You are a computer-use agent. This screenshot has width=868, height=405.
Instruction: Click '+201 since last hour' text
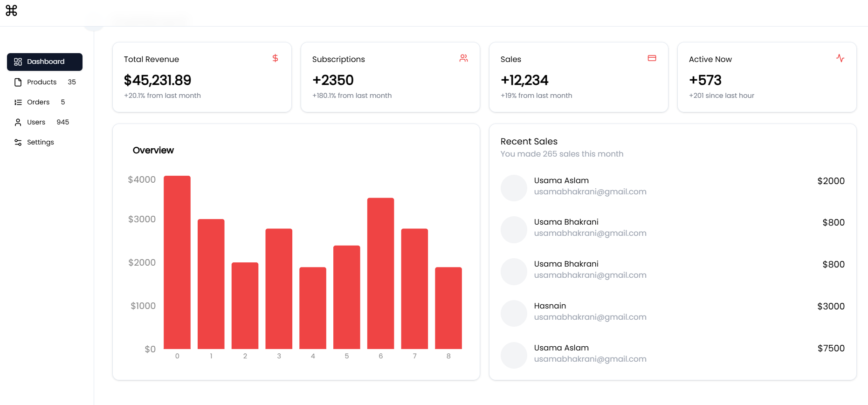tap(722, 96)
